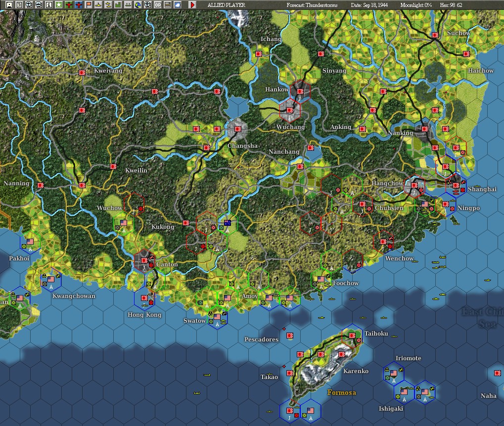The width and height of the screenshot is (504, 426).
Task: Select the US unit hex at Kwangchowan
Action: coord(51,280)
